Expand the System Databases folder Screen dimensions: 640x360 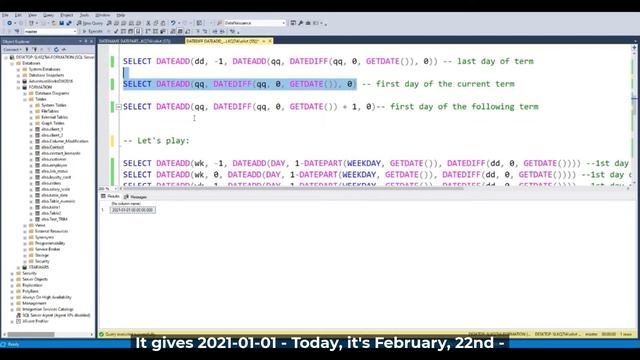tap(18, 69)
